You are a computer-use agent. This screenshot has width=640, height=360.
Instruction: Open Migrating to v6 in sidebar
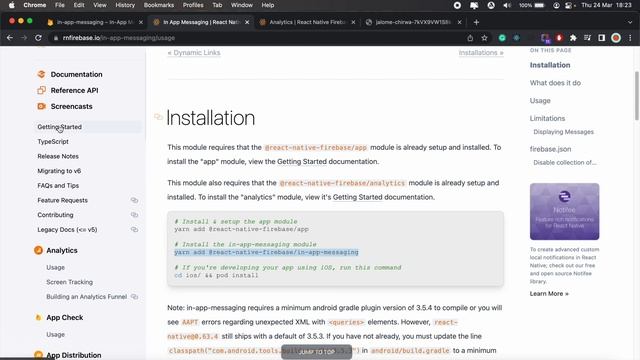coord(59,171)
